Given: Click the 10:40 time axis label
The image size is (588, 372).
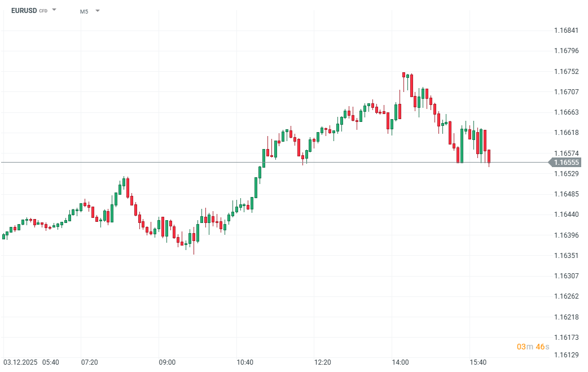Looking at the screenshot, I should point(245,362).
